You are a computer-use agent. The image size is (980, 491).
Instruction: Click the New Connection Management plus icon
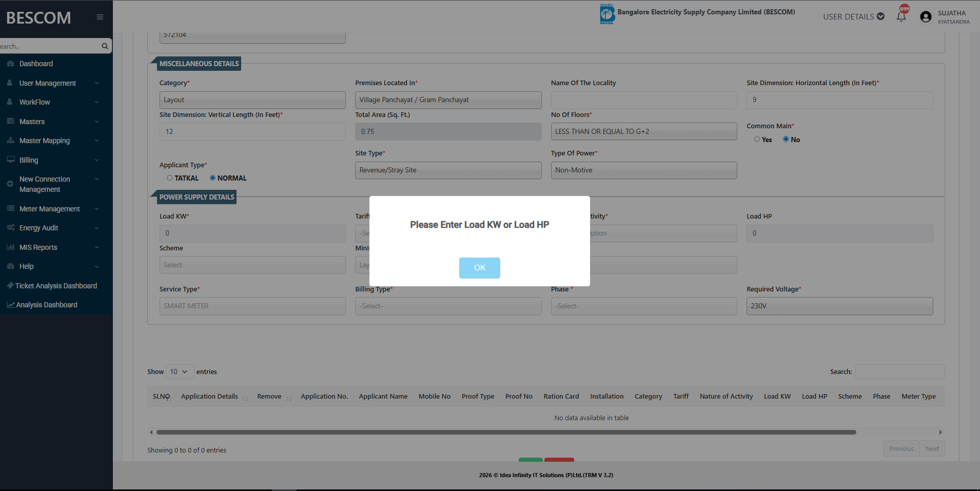coord(10,184)
